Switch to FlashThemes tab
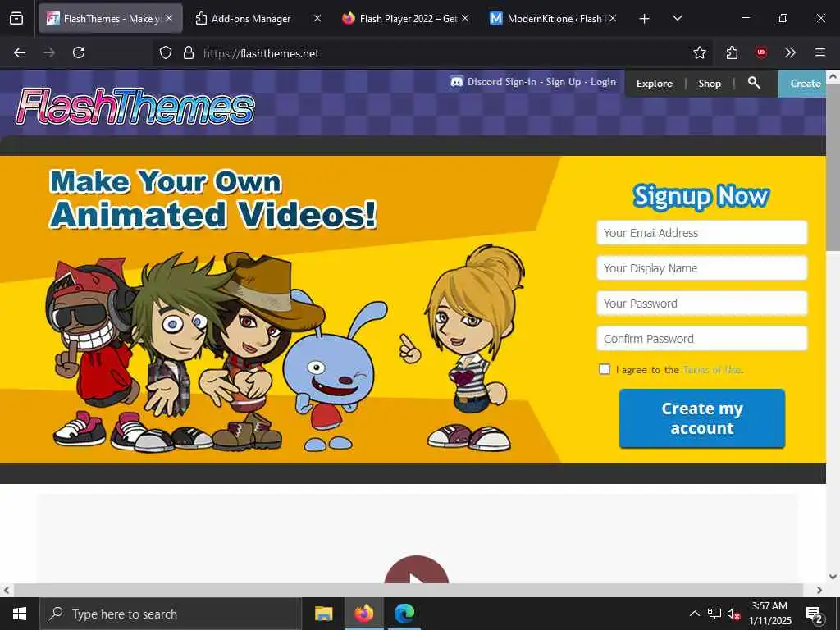This screenshot has height=630, width=840. 110,19
